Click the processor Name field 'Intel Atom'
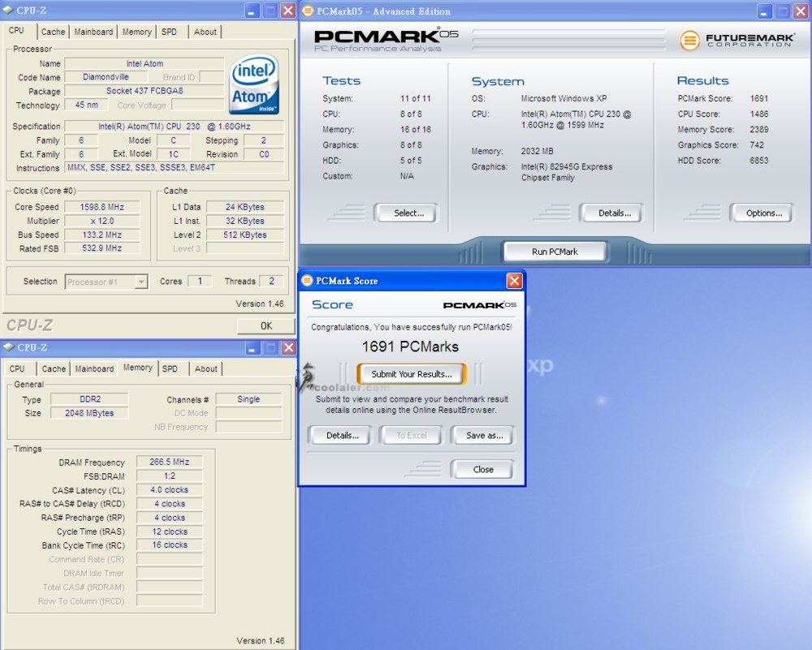The image size is (812, 650). coord(145,63)
